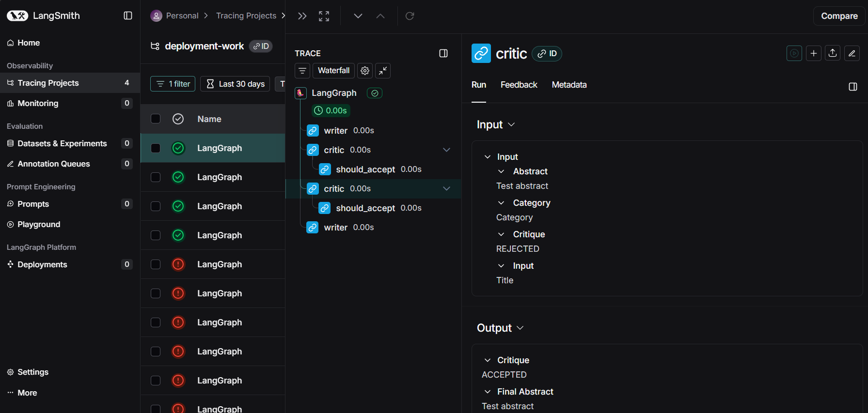The image size is (868, 413).
Task: Click the share/export run icon
Action: pos(833,53)
